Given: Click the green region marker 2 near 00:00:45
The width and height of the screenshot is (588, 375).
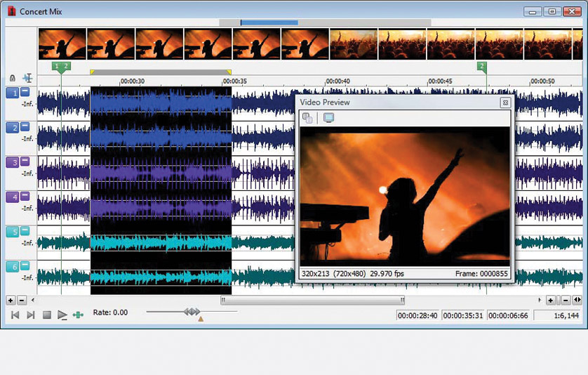Looking at the screenshot, I should click(481, 67).
